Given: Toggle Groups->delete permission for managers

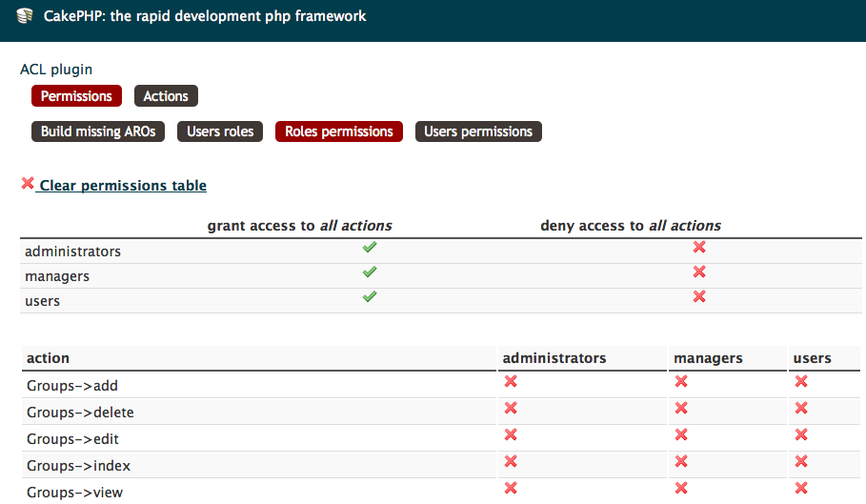Looking at the screenshot, I should (681, 408).
